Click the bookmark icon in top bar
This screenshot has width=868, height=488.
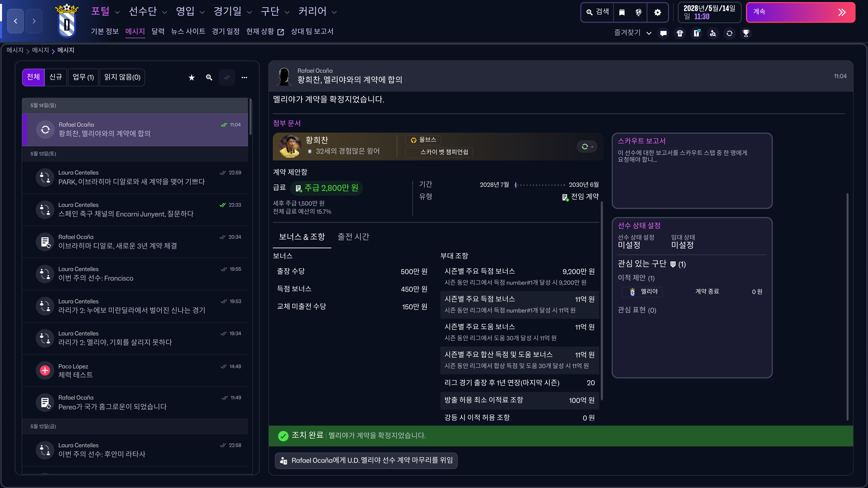[x=622, y=12]
